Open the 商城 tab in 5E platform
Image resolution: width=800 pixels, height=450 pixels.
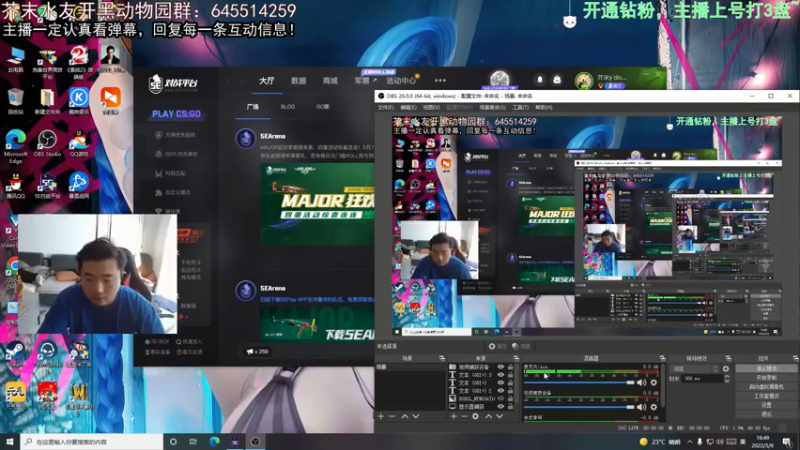pyautogui.click(x=330, y=81)
